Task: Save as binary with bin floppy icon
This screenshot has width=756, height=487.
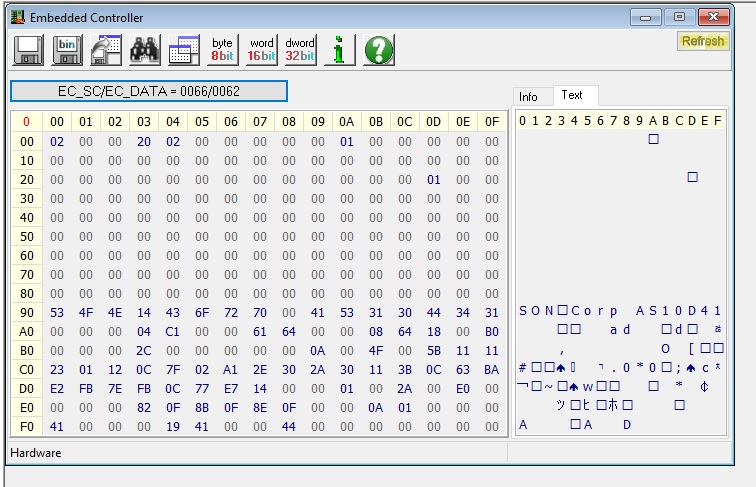Action: coord(67,50)
